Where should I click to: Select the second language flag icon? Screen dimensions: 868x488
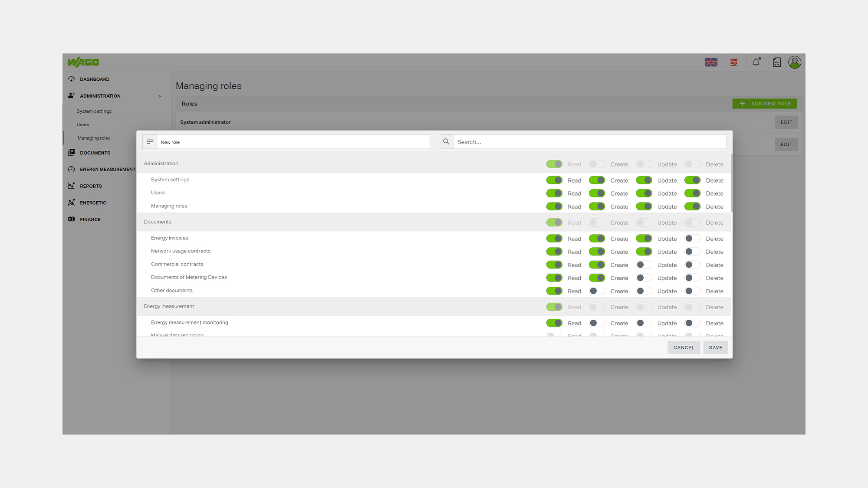[733, 62]
